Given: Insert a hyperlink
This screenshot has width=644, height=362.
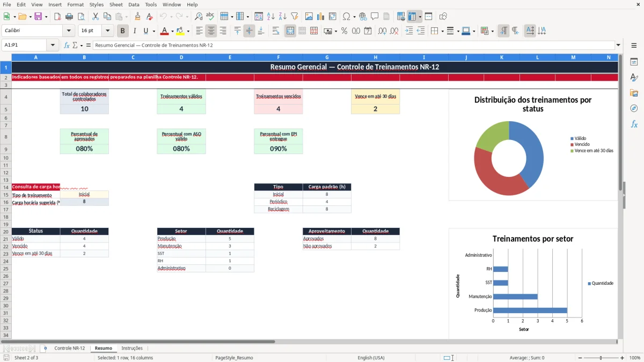Looking at the screenshot, I should [363, 17].
